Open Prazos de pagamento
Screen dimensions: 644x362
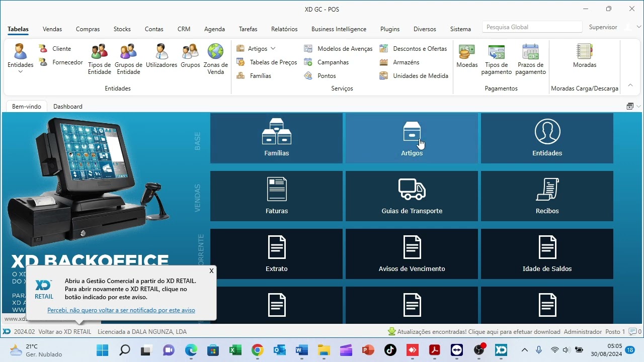click(x=530, y=59)
